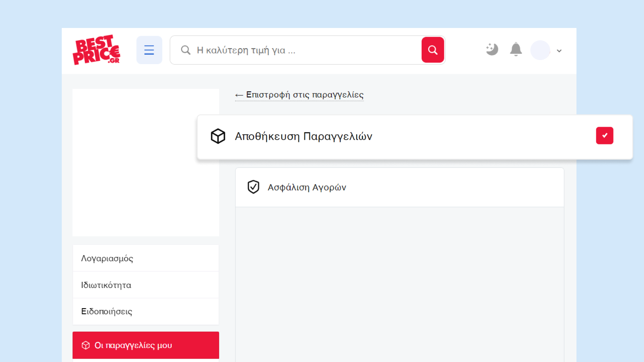Select the 'Οι παραγγελίες μου' button
This screenshot has height=362, width=644.
pyautogui.click(x=146, y=345)
